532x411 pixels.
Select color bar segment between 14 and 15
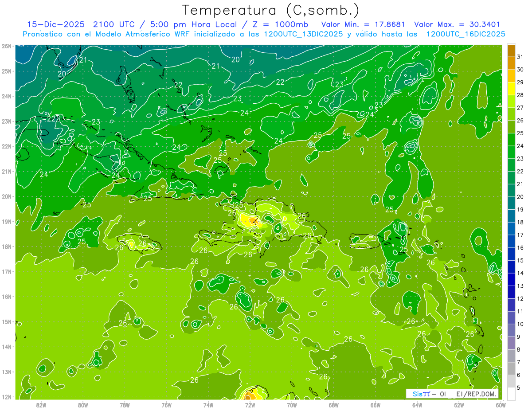(x=511, y=267)
